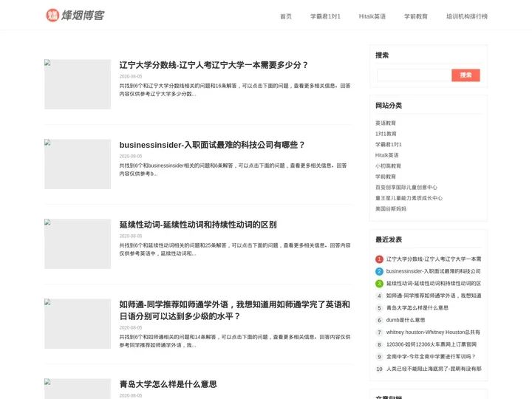Viewport: 532px width, 399px height.
Task: Open the 学前教育 navigation item
Action: click(x=415, y=16)
